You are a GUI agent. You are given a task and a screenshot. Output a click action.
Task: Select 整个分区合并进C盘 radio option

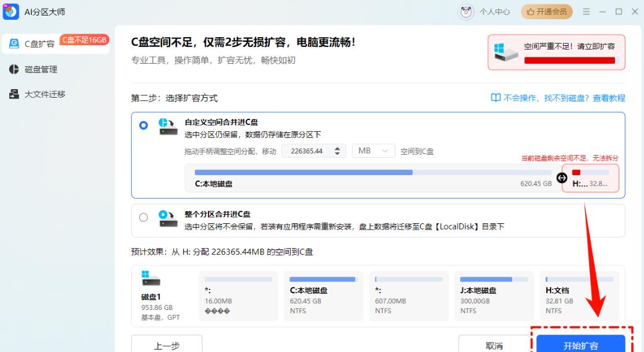tap(144, 217)
